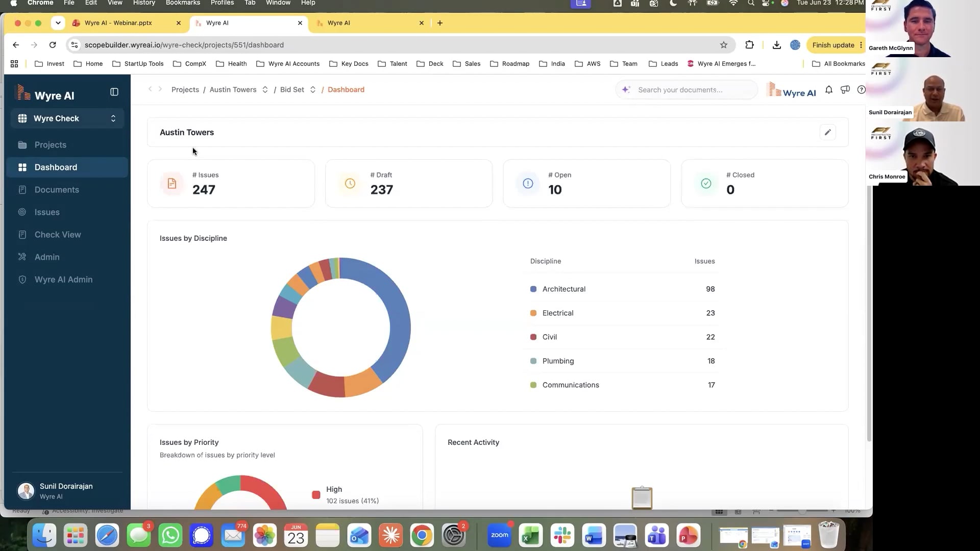Click the # Closed checkmark icon
Image resolution: width=980 pixels, height=551 pixels.
coord(706,183)
